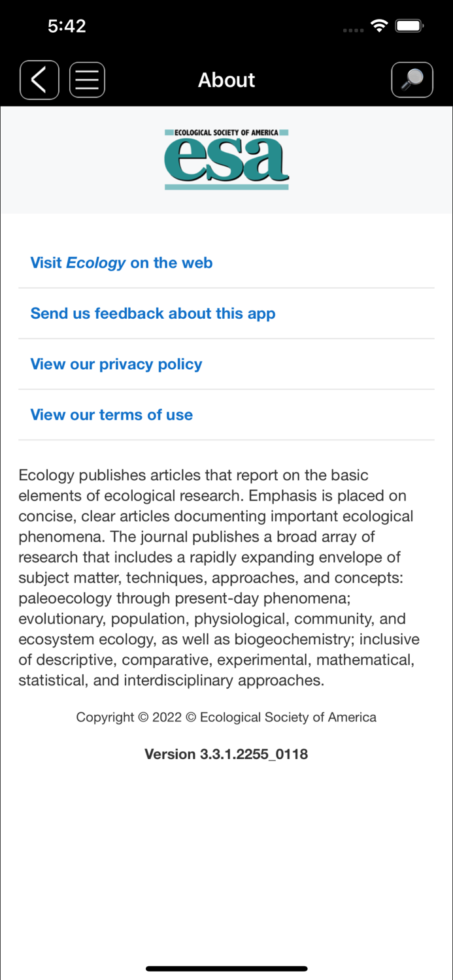Tap the version 3.3.1.2255_0118 label
Screen dimensions: 453x980
[226, 754]
